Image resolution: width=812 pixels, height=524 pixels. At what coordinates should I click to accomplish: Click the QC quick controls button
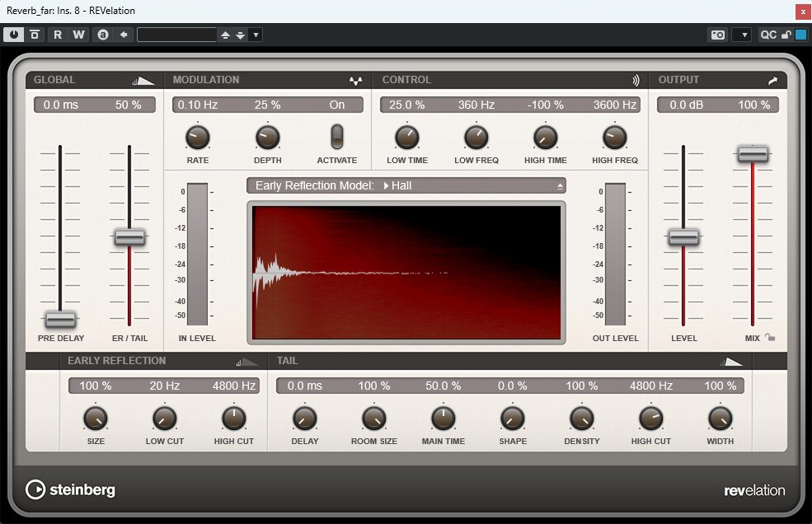pos(768,35)
